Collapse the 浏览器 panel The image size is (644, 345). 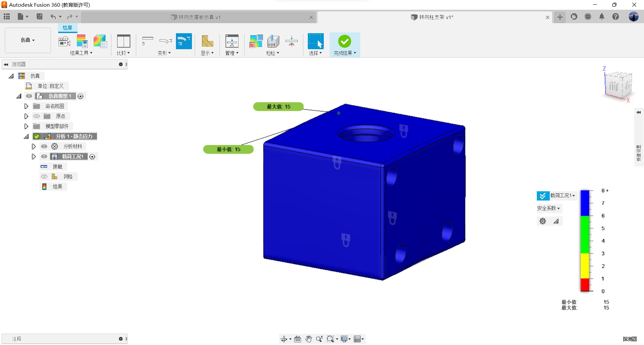(x=6, y=64)
